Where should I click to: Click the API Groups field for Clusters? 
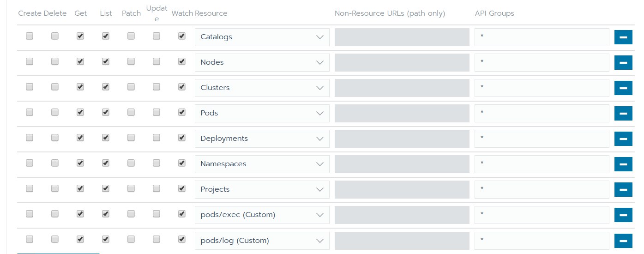pyautogui.click(x=542, y=88)
